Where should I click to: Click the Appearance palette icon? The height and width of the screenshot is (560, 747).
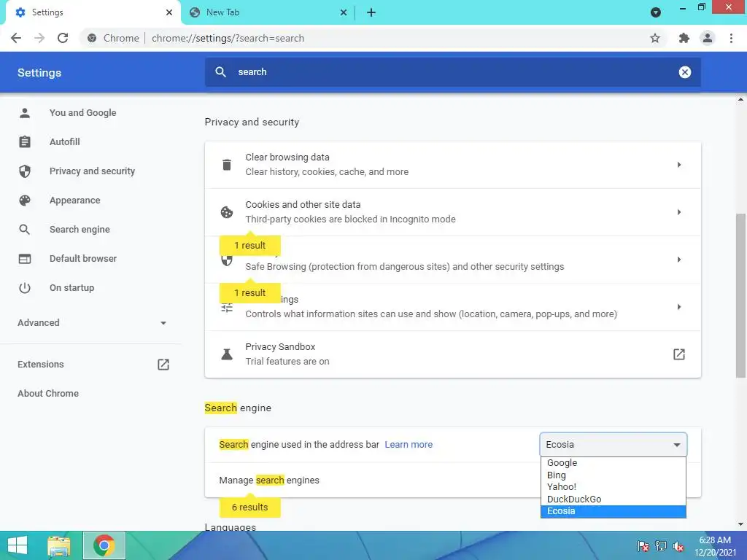click(x=25, y=201)
